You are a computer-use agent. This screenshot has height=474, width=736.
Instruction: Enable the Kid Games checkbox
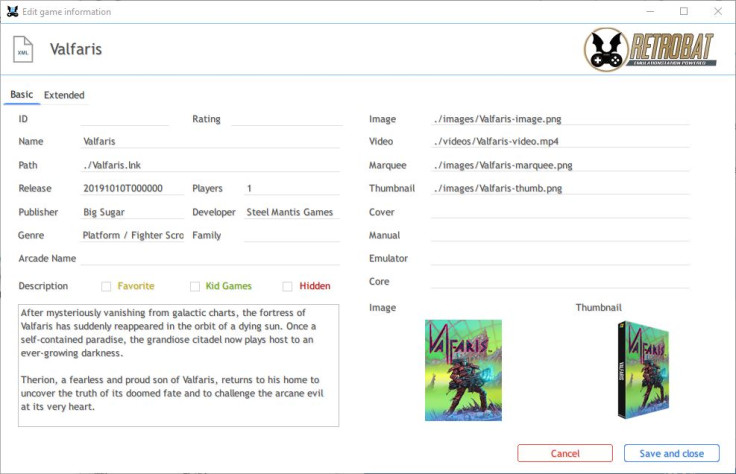pyautogui.click(x=195, y=286)
